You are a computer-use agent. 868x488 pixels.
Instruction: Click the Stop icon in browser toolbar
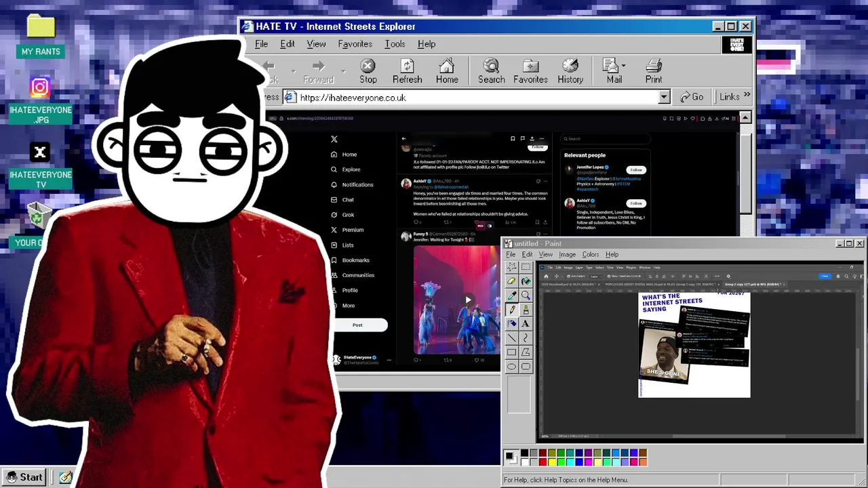pyautogui.click(x=368, y=70)
